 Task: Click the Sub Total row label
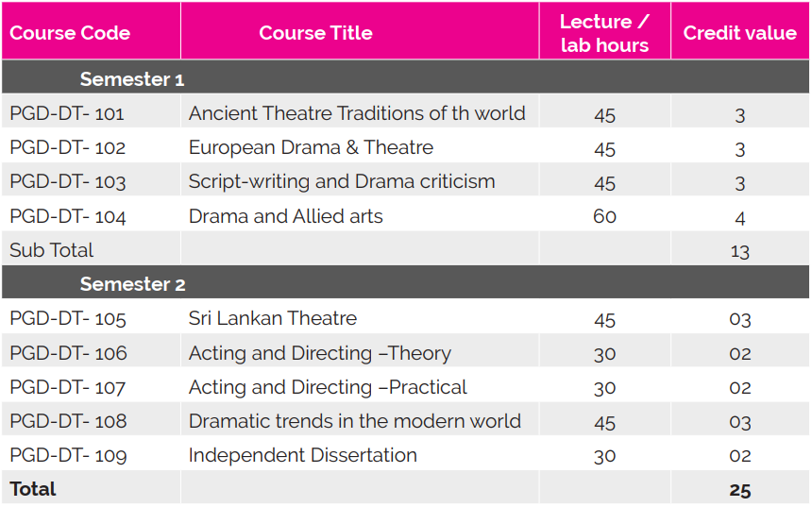[52, 250]
